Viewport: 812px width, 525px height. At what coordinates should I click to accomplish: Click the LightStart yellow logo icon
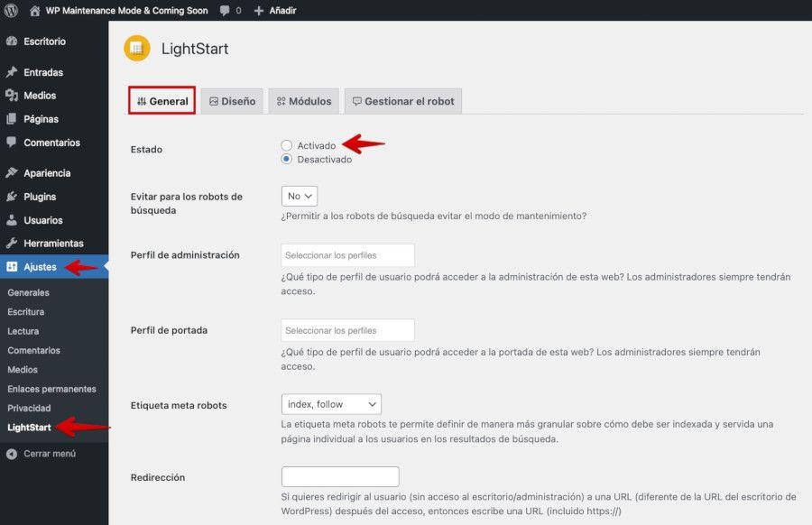[x=137, y=48]
